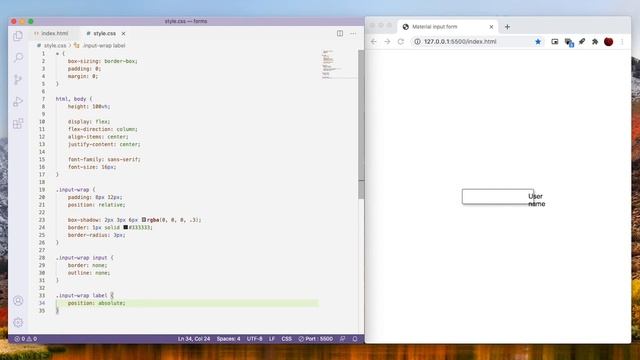Change encoding via UTF-8 status item
This screenshot has height=360, width=640.
click(x=255, y=339)
